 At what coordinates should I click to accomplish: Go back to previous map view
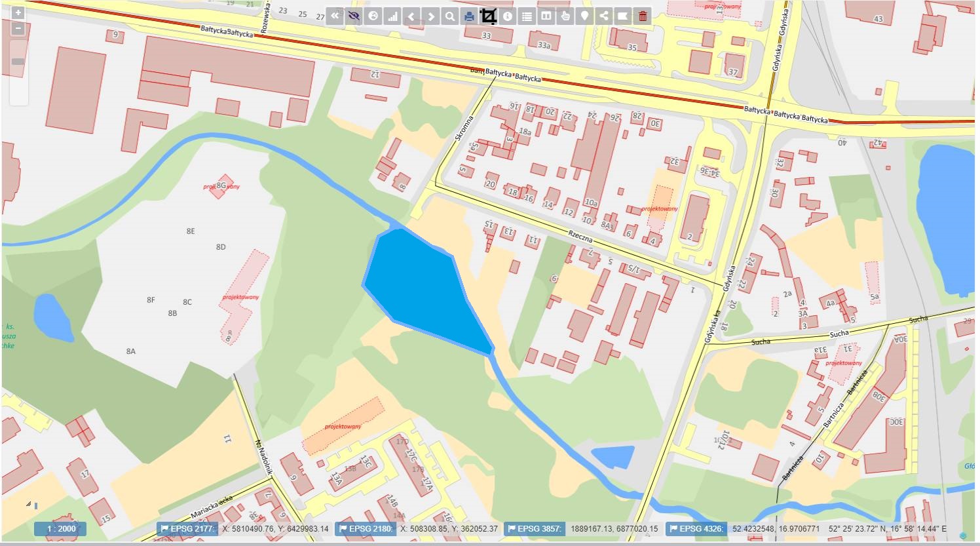coord(411,16)
